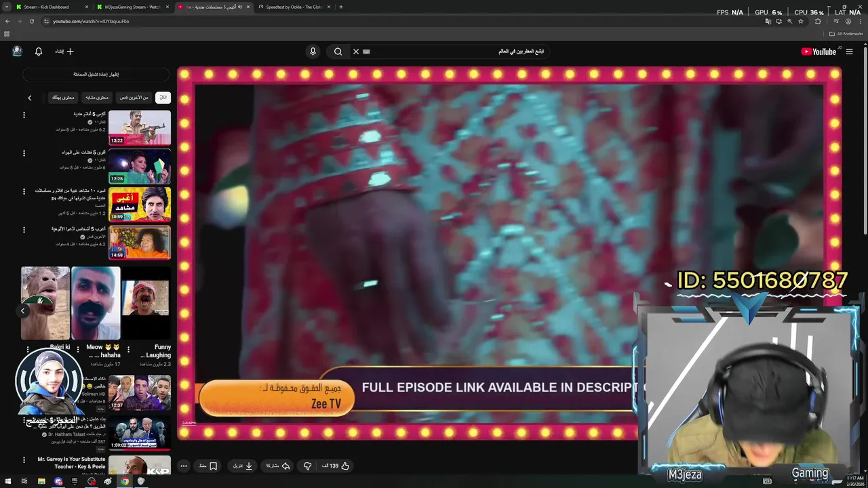Show next Shorts with the carousel arrow
This screenshot has height=488, width=868.
(x=22, y=310)
